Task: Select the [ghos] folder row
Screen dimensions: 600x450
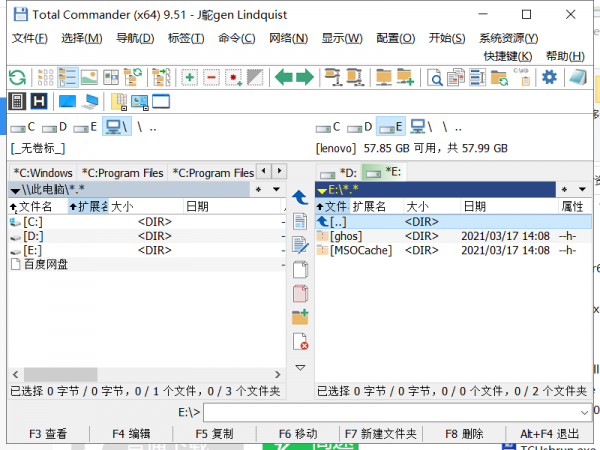Action: [453, 236]
